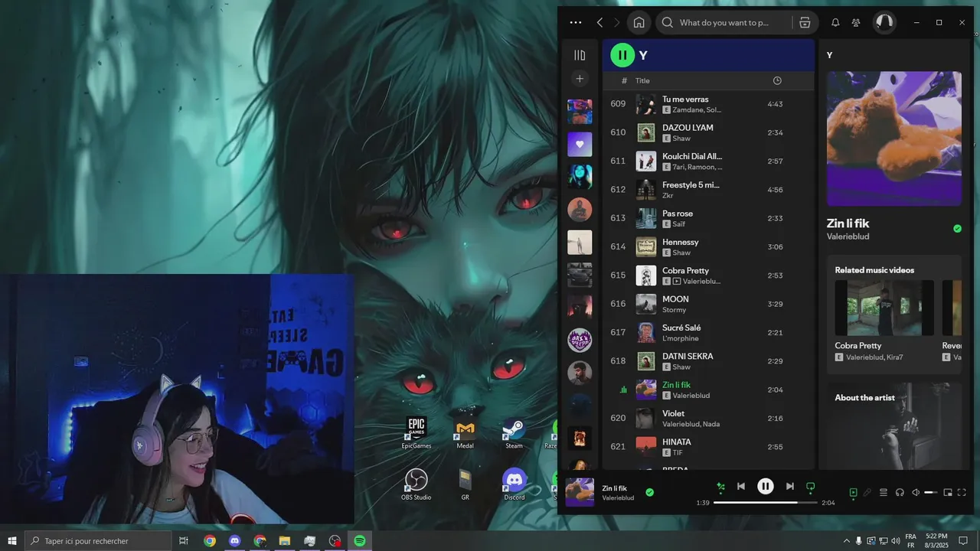This screenshot has width=980, height=551.
Task: Skip to the next track
Action: 789,486
